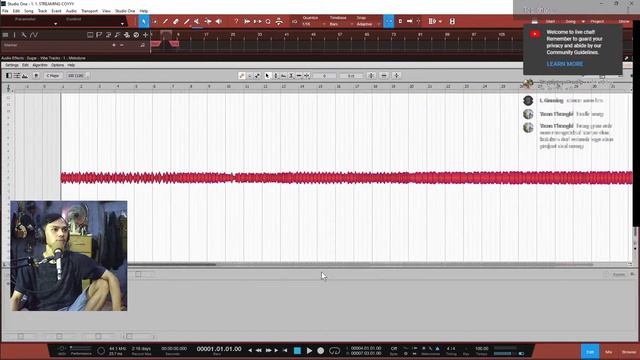Arm the transport record button
Viewport: 640px width, 360px height.
(321, 351)
